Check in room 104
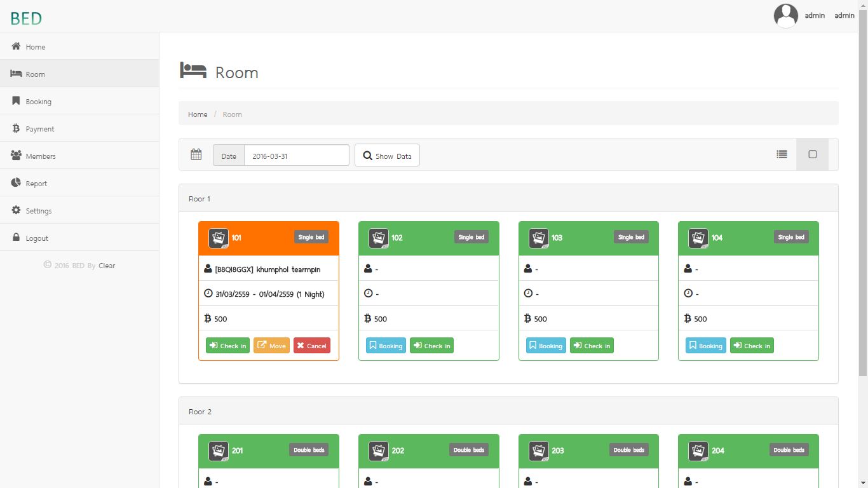Image resolution: width=868 pixels, height=488 pixels. tap(752, 346)
